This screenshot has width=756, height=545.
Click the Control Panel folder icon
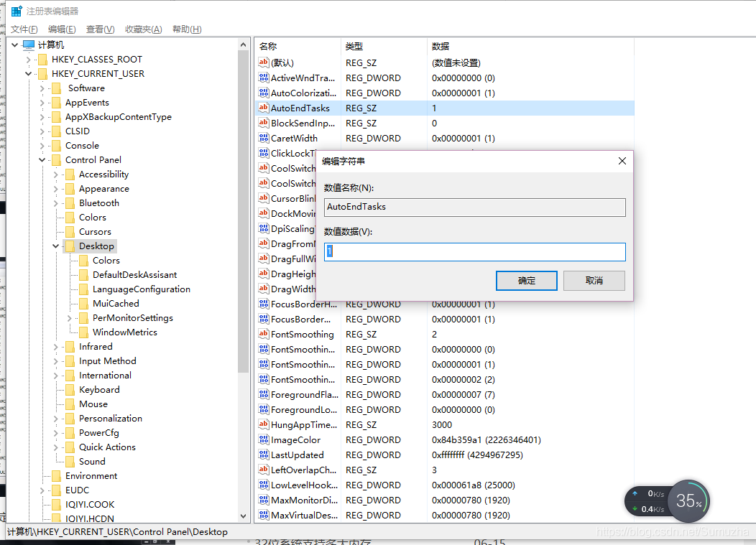pyautogui.click(x=56, y=160)
